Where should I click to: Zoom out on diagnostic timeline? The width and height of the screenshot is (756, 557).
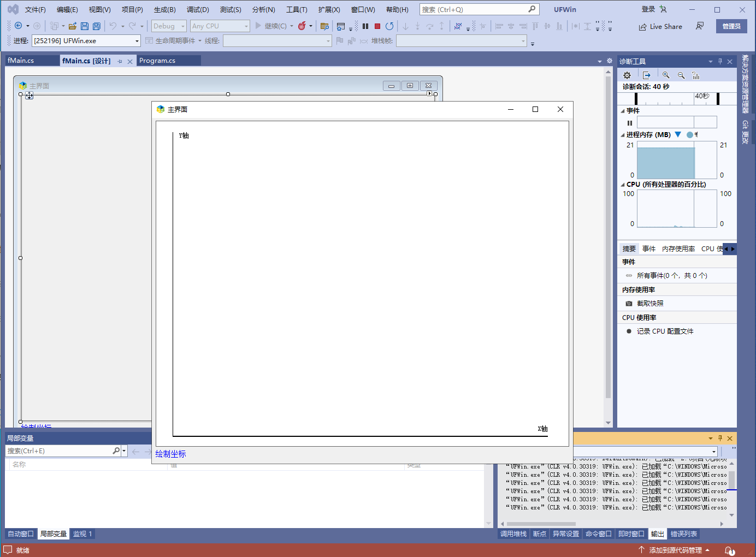tap(681, 75)
